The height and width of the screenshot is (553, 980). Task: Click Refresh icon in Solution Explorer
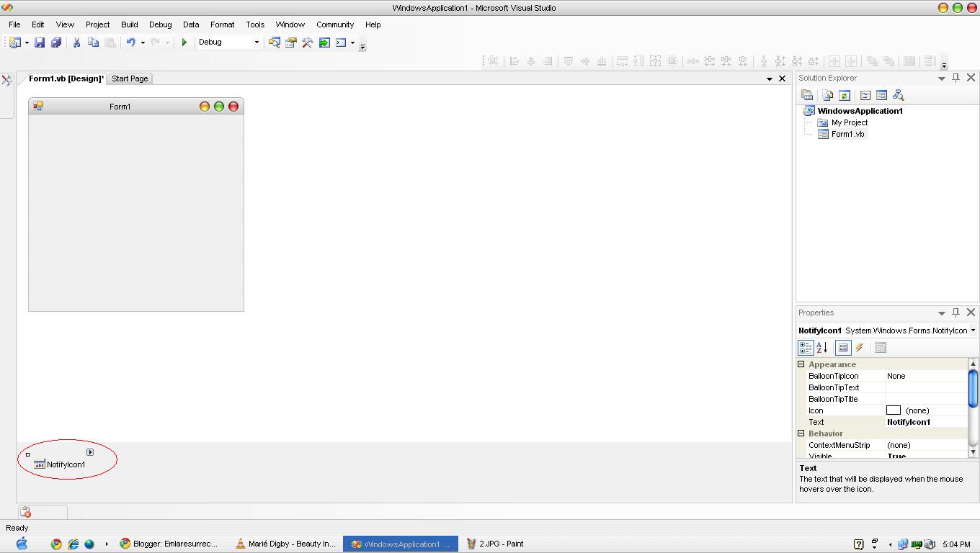[844, 95]
